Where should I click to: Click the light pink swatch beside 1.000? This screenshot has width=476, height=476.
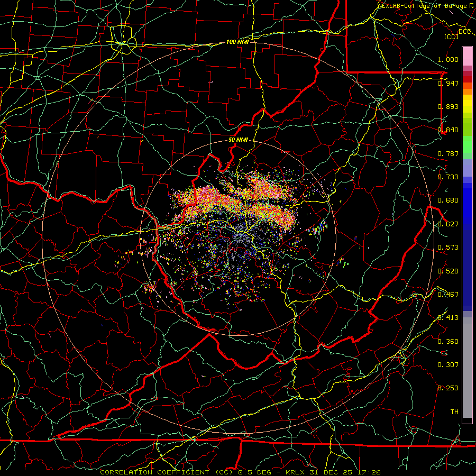[x=467, y=57]
